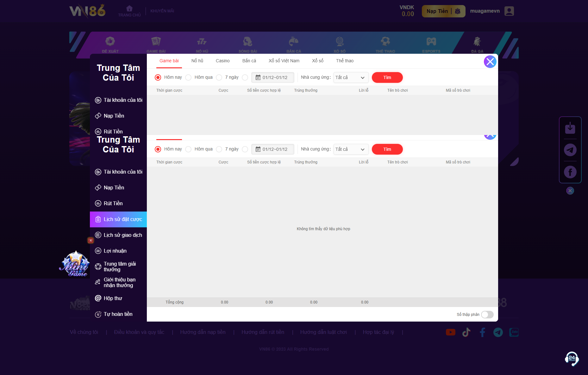This screenshot has width=588, height=375.
Task: Open the YouTube icon in footer
Action: point(450,332)
